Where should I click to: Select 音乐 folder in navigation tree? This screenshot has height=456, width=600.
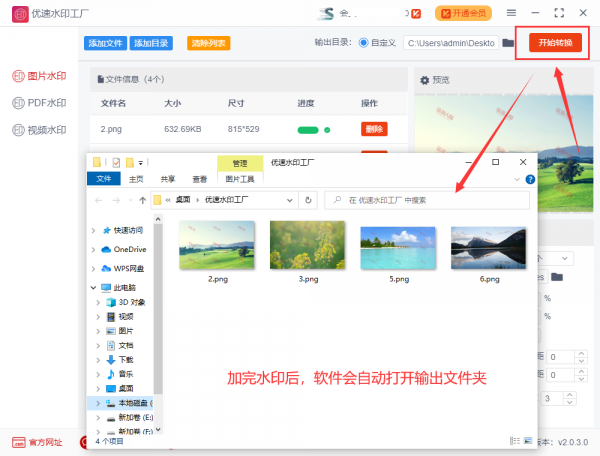tap(120, 374)
